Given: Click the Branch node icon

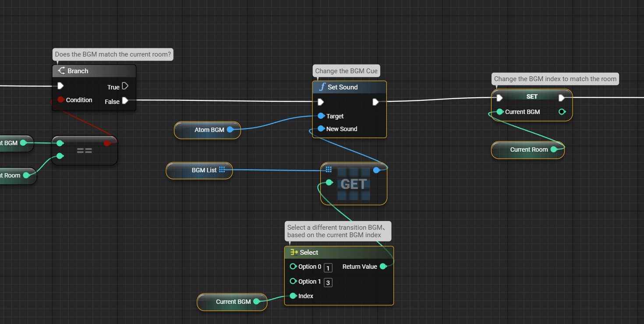Looking at the screenshot, I should [x=62, y=71].
